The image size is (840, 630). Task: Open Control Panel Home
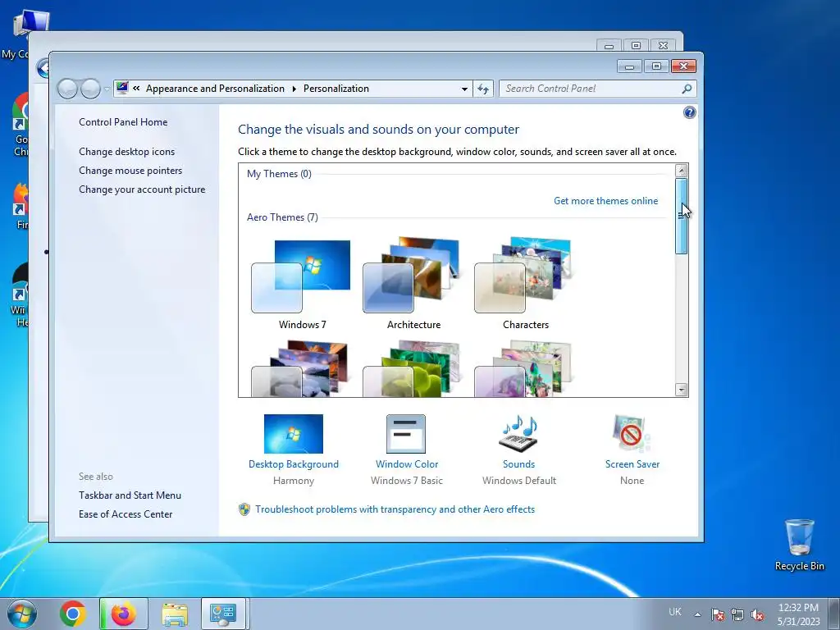pos(123,122)
